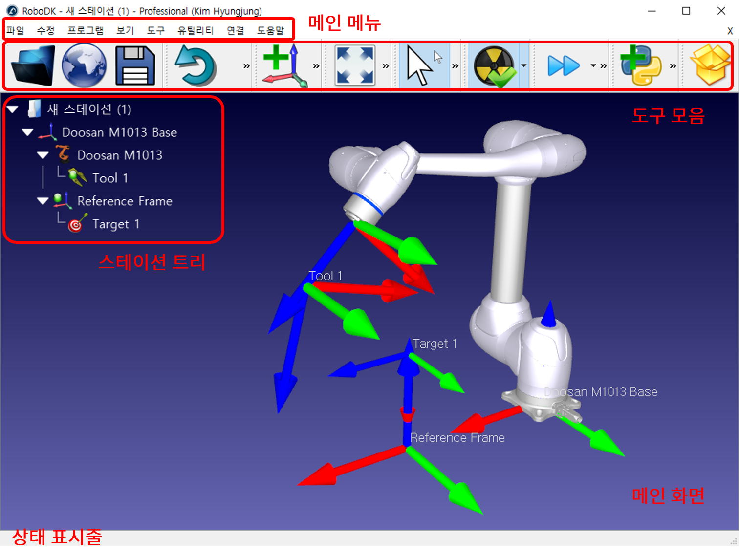Expand hidden items after fit all
Image resolution: width=739 pixels, height=560 pixels.
pos(386,66)
